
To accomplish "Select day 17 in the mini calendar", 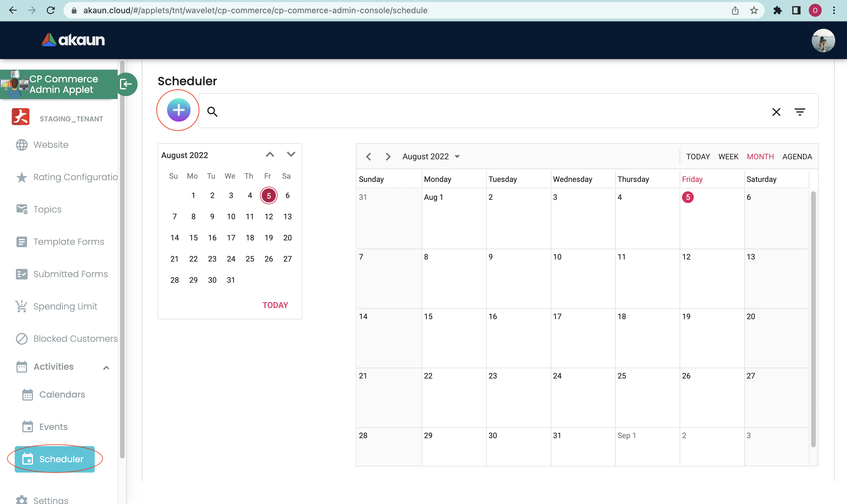I will (x=231, y=238).
